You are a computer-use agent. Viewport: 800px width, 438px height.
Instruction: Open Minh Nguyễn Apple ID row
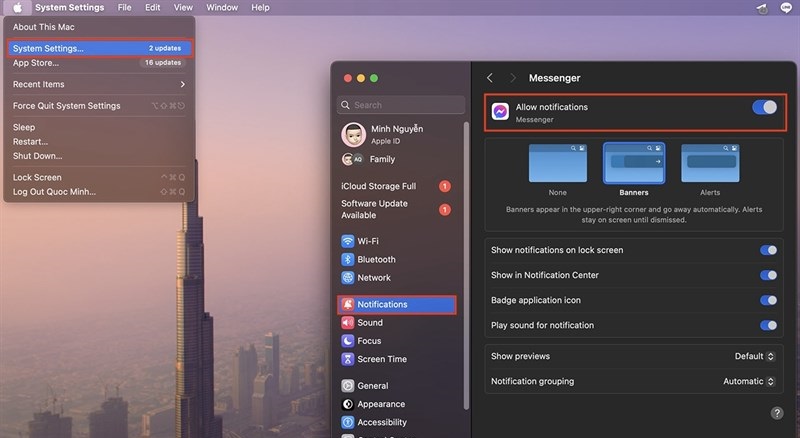click(396, 134)
